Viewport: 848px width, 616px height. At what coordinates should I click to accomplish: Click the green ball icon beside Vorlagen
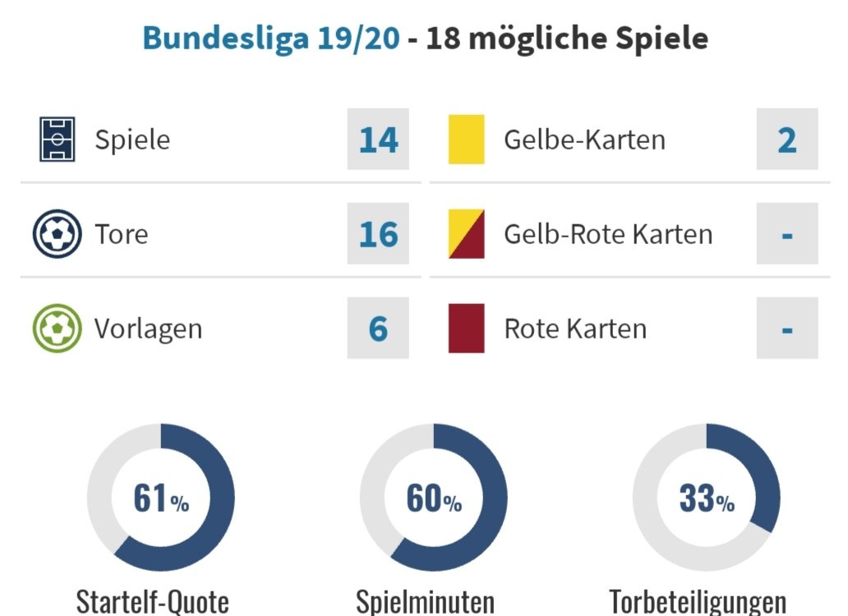pyautogui.click(x=58, y=328)
